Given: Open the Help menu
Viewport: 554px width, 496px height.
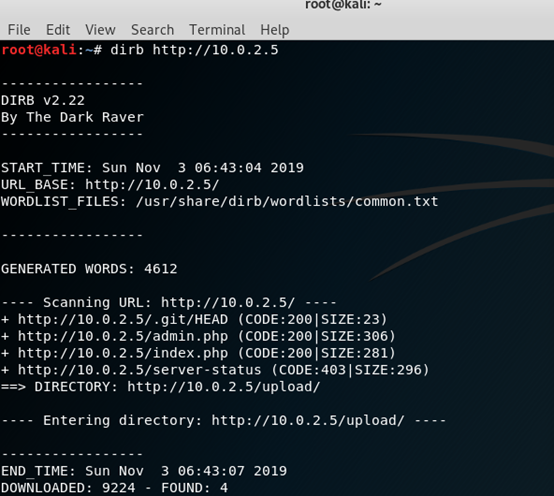Looking at the screenshot, I should point(275,30).
